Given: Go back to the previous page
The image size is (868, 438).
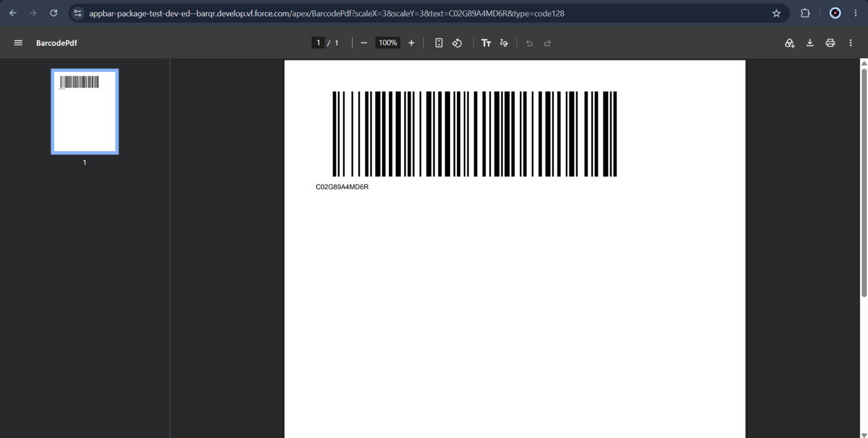Looking at the screenshot, I should [x=13, y=13].
